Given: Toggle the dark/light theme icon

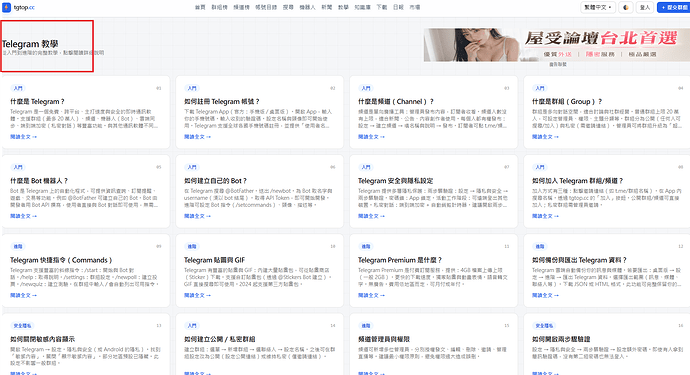Looking at the screenshot, I should point(626,7).
